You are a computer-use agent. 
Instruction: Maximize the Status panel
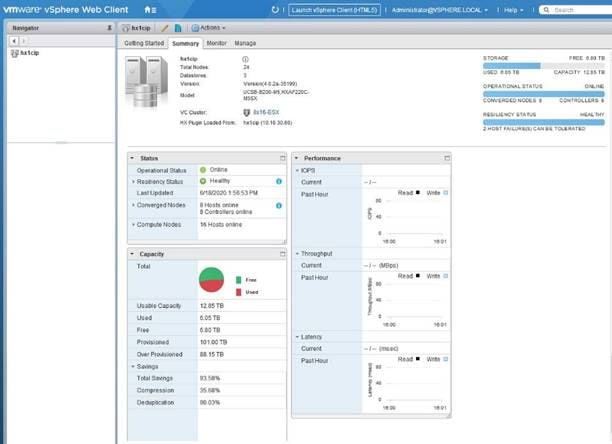pyautogui.click(x=283, y=158)
